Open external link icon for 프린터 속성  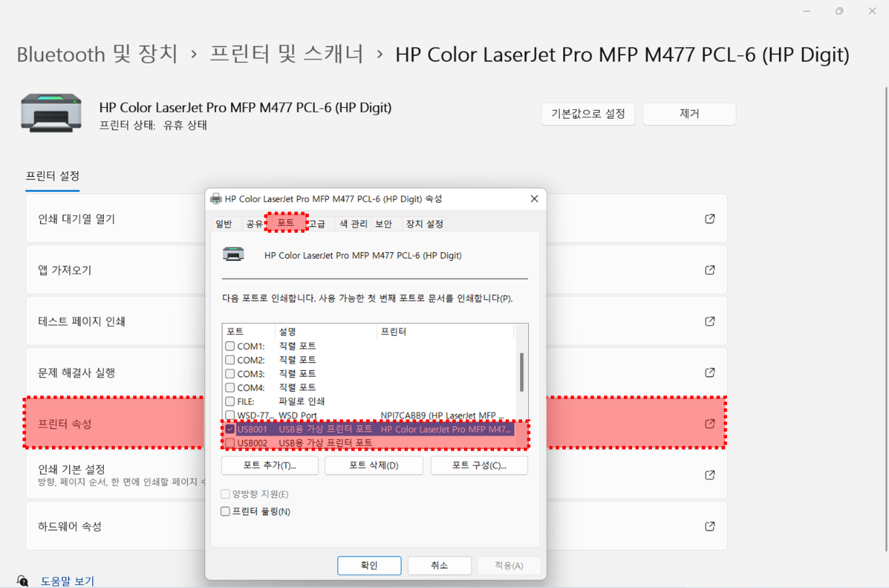click(710, 423)
